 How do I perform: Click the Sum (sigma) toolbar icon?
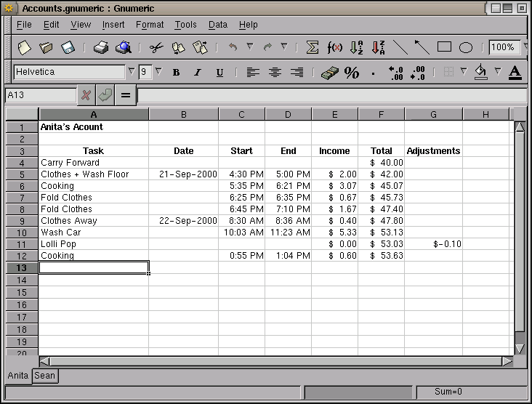click(313, 48)
